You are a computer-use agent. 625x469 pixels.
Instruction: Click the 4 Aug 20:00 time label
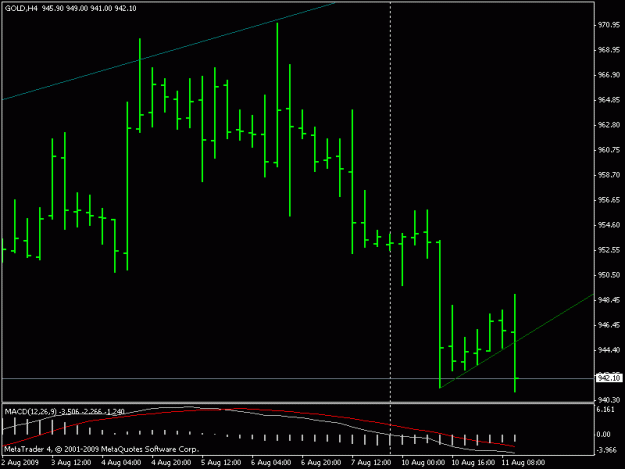171,463
